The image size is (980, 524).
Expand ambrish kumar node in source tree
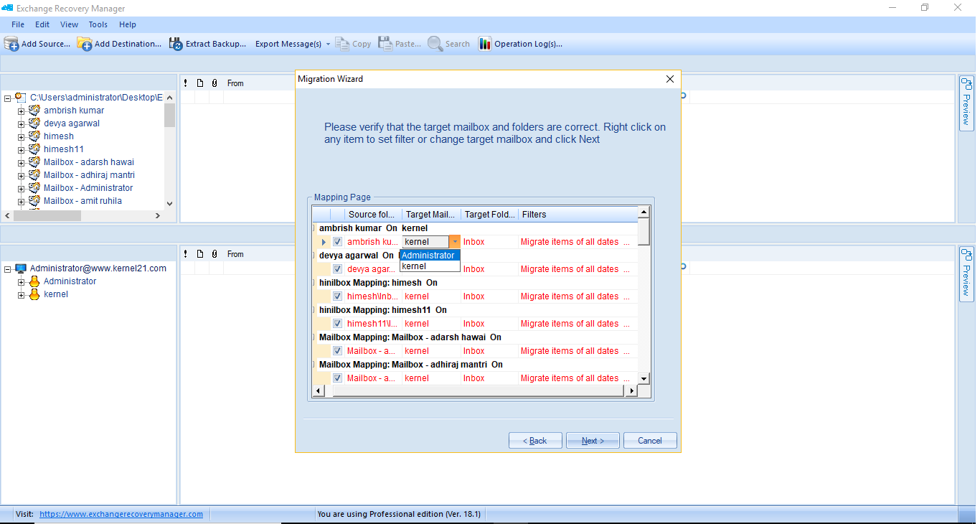click(x=22, y=111)
